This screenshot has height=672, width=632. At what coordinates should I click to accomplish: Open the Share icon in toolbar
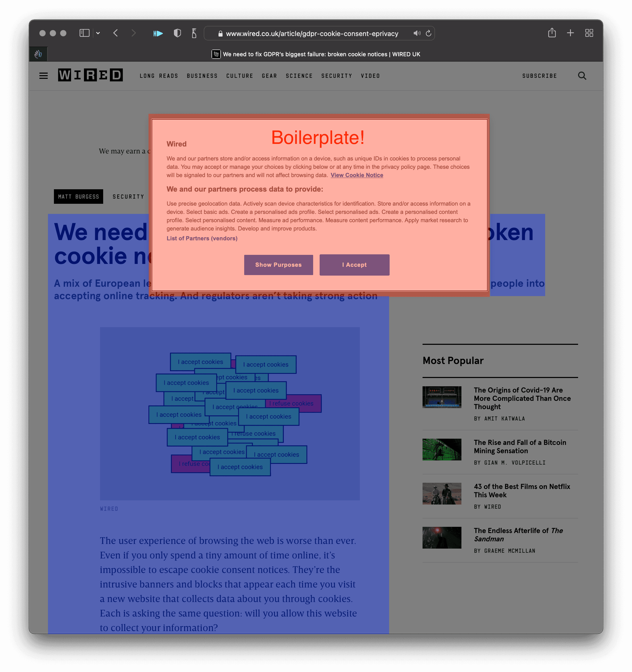[552, 33]
